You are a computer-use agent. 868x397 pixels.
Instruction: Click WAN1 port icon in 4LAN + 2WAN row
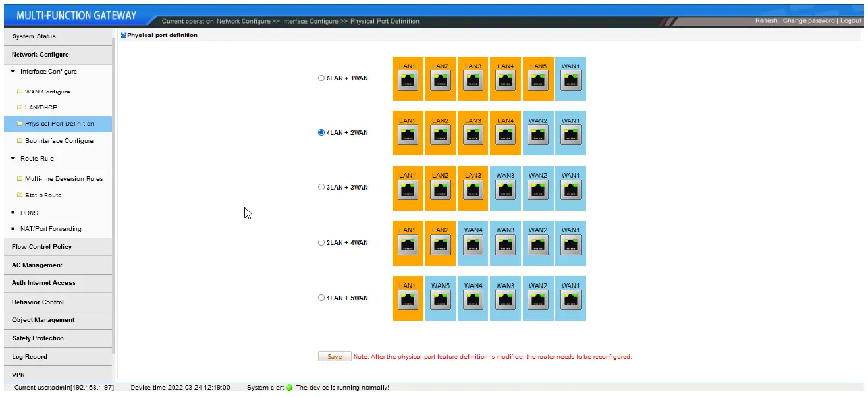tap(570, 135)
